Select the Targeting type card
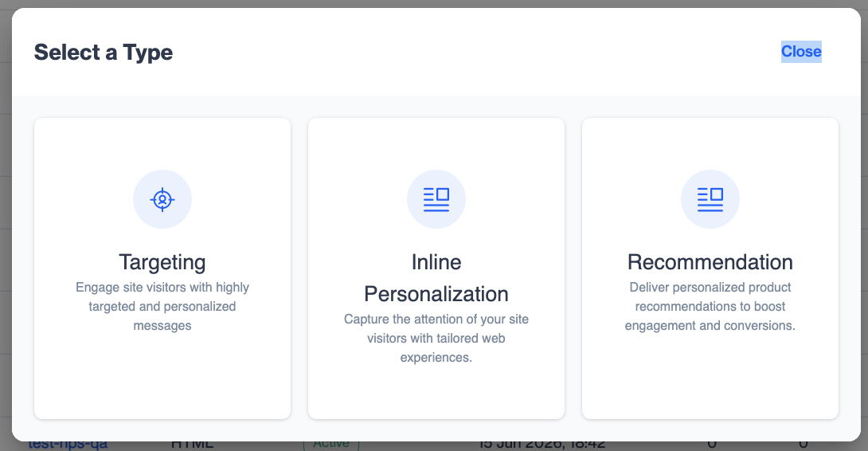The height and width of the screenshot is (451, 868). [162, 269]
